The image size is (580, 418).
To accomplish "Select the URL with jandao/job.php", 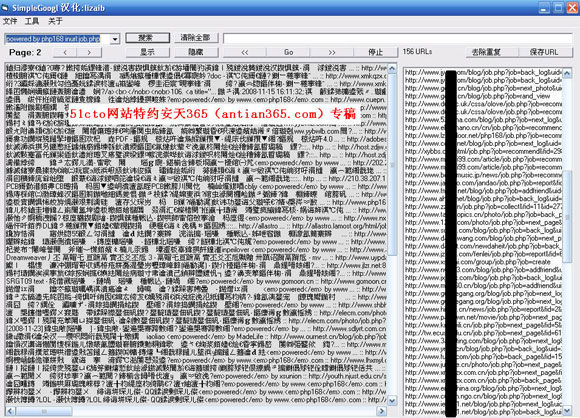I will [483, 183].
